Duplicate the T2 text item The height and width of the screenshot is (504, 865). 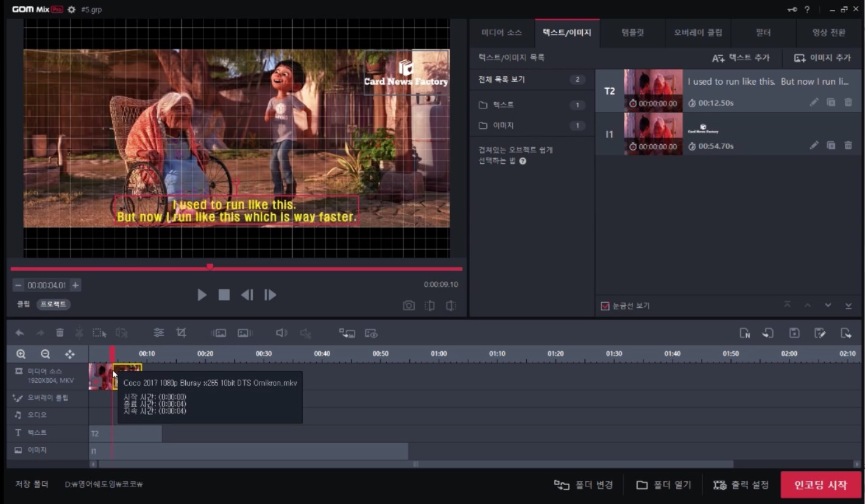(x=831, y=102)
